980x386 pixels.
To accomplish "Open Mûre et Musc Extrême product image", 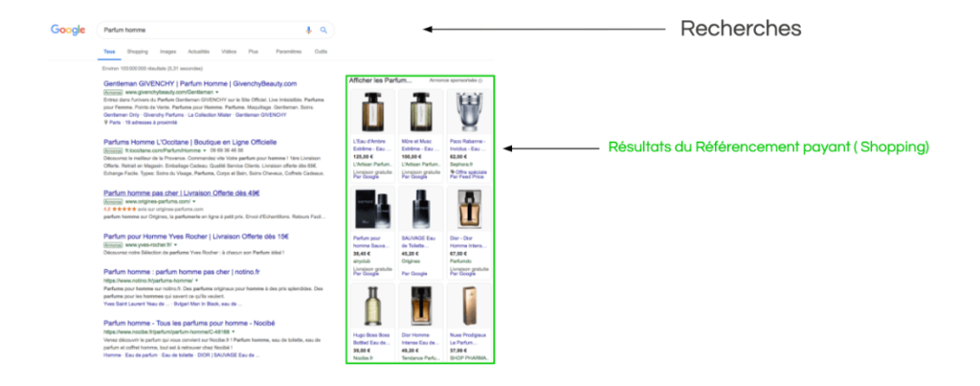I will 420,112.
